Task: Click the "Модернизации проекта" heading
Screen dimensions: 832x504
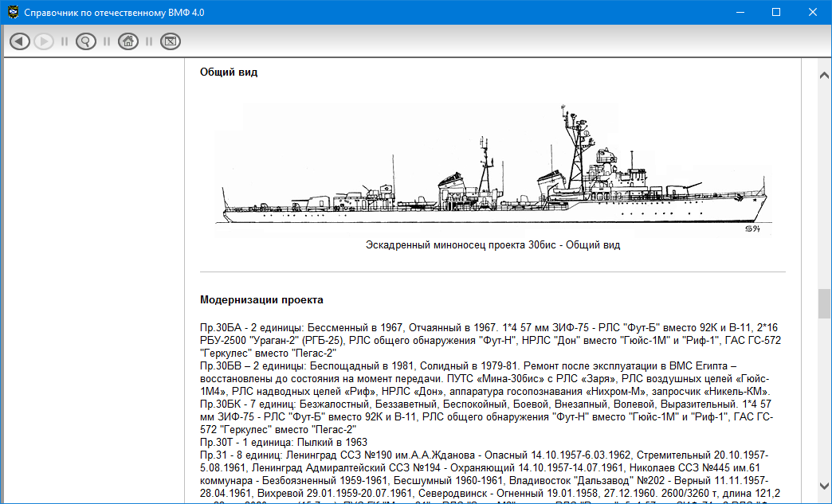Action: [x=261, y=300]
